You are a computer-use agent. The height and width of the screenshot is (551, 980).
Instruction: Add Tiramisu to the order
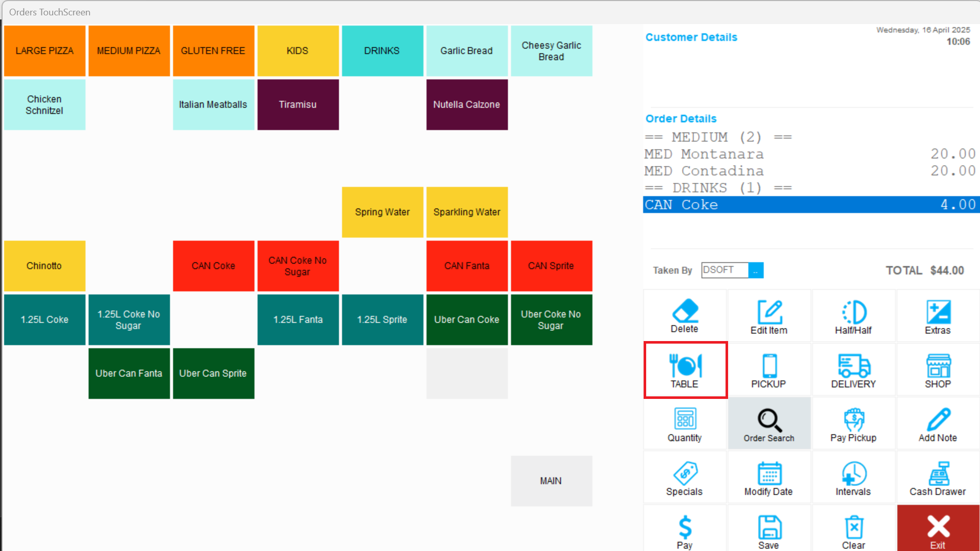click(297, 104)
